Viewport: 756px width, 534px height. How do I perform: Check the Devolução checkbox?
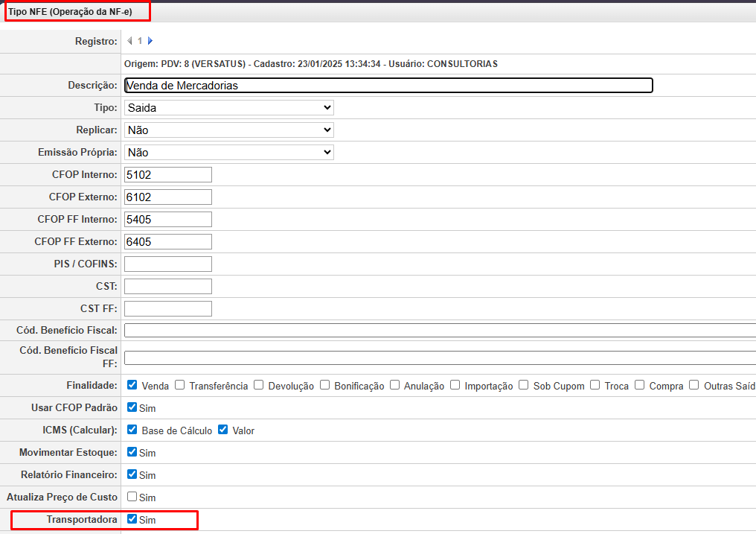coord(258,385)
